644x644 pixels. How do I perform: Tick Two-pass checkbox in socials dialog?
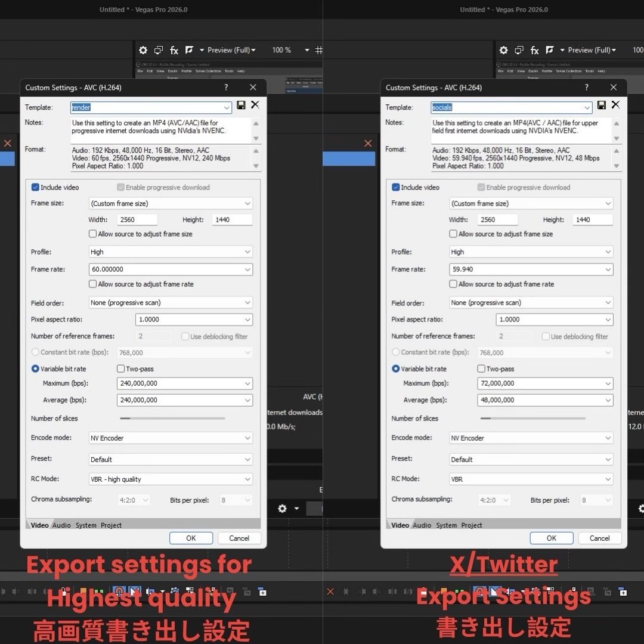tap(481, 369)
